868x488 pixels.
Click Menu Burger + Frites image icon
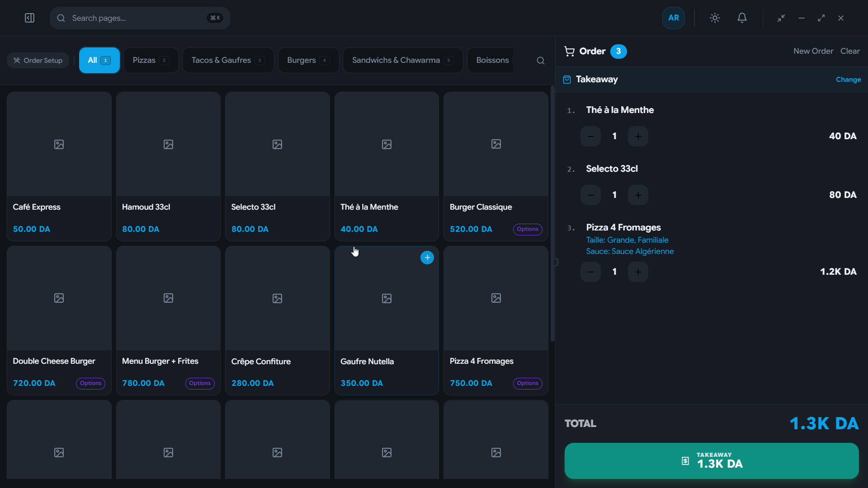click(168, 298)
